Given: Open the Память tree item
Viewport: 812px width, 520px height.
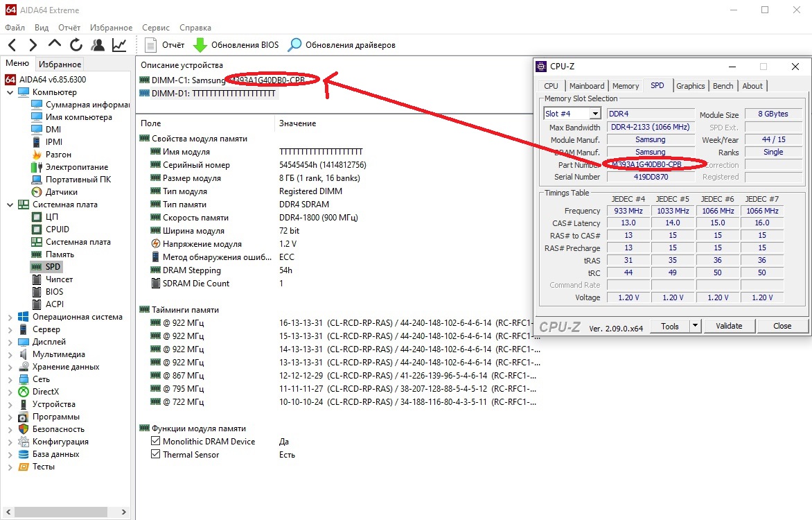Looking at the screenshot, I should pyautogui.click(x=53, y=254).
